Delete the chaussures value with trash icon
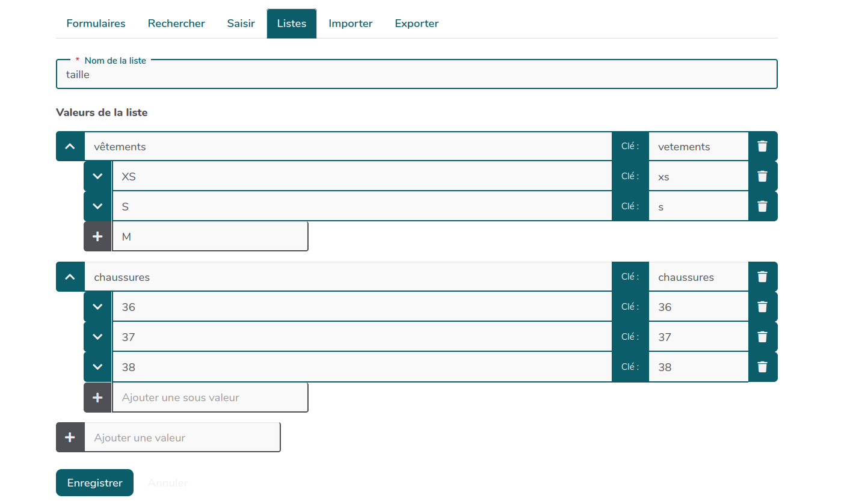The width and height of the screenshot is (859, 504). [x=762, y=277]
